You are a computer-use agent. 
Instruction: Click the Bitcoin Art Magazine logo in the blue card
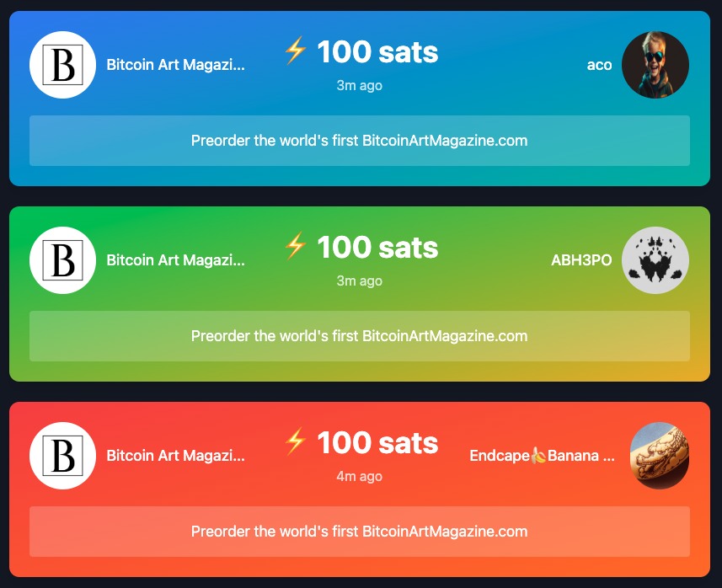click(x=63, y=65)
